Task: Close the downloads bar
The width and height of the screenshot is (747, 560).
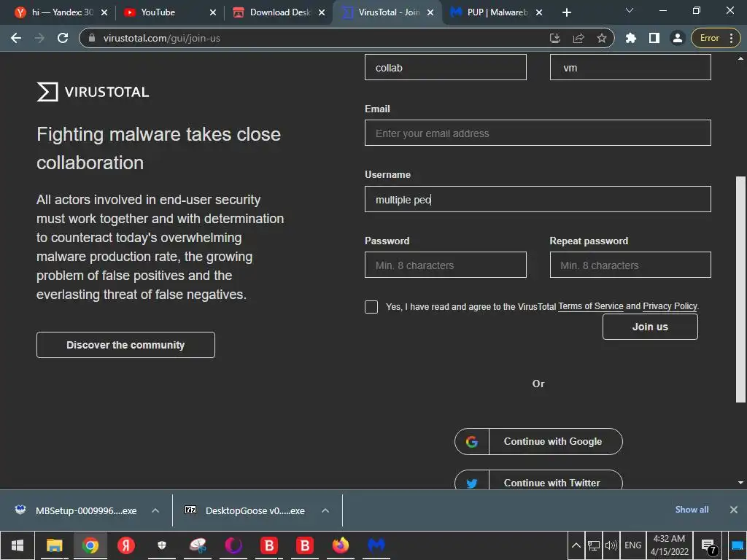Action: [x=734, y=510]
